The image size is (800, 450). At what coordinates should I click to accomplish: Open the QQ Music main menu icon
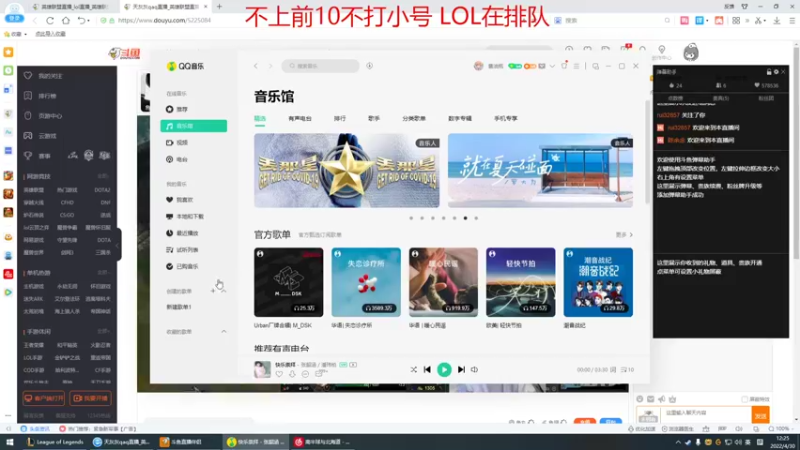577,66
